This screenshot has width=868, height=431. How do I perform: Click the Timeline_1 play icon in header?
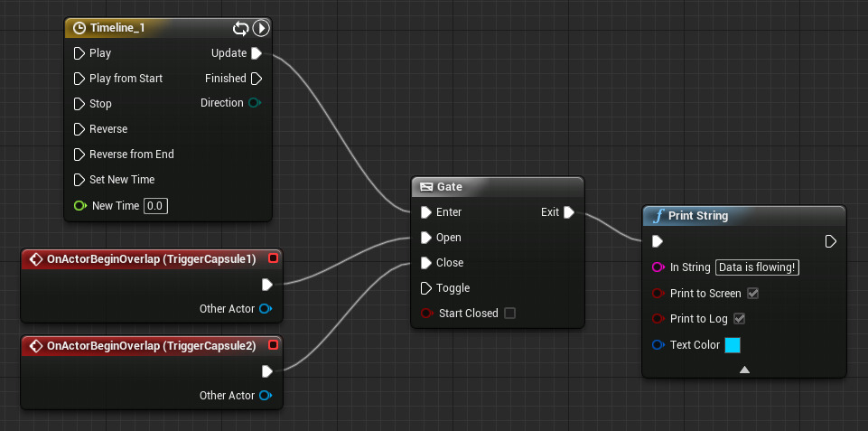click(x=261, y=28)
